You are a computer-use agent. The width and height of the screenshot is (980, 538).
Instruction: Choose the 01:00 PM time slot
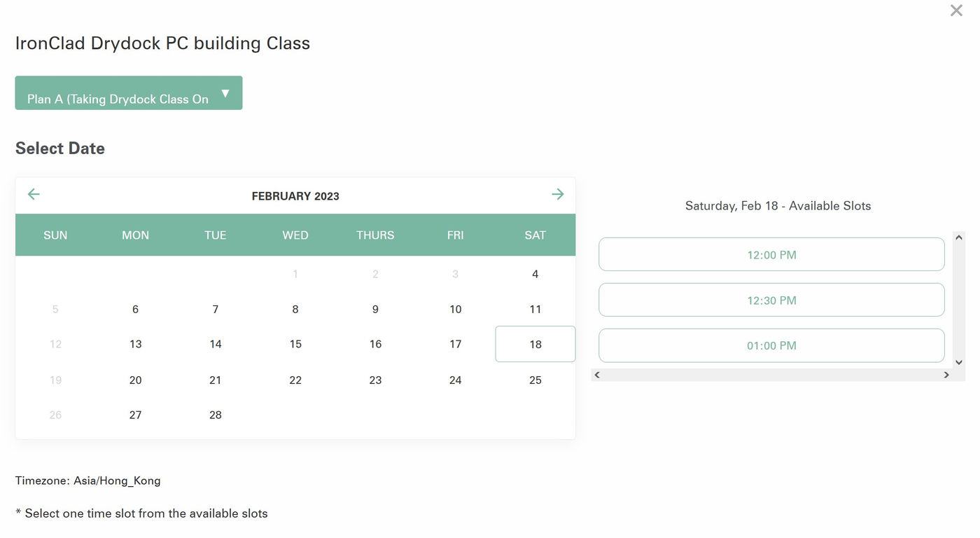point(771,345)
